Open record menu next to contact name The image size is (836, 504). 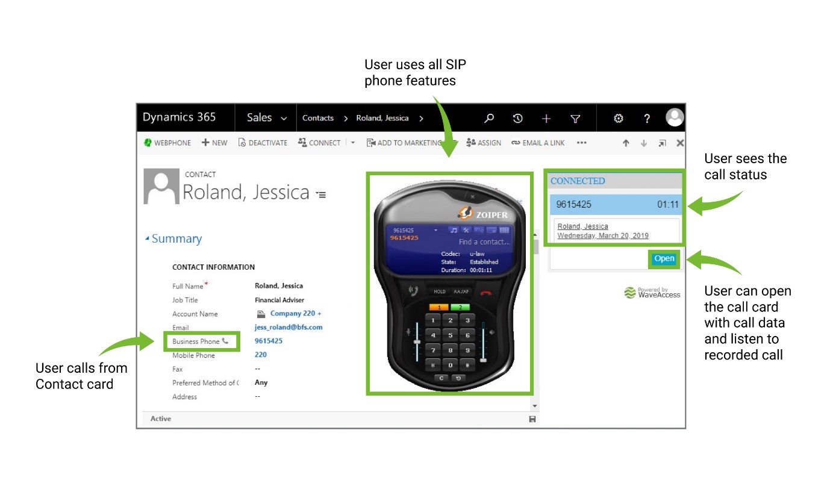click(x=320, y=194)
